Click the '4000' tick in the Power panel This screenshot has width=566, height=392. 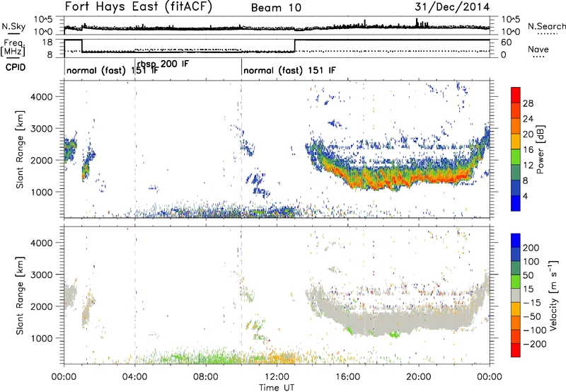click(x=41, y=97)
